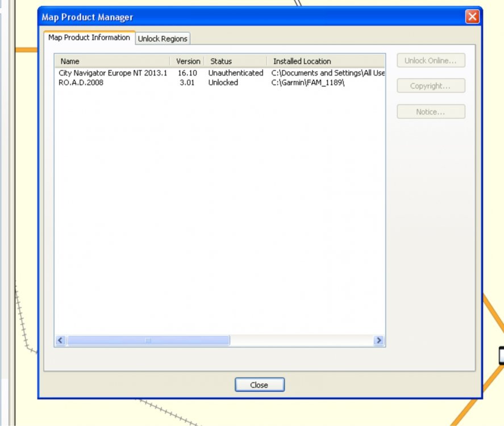The height and width of the screenshot is (426, 504).
Task: Click the Unauthenticated status cell
Action: pos(236,73)
